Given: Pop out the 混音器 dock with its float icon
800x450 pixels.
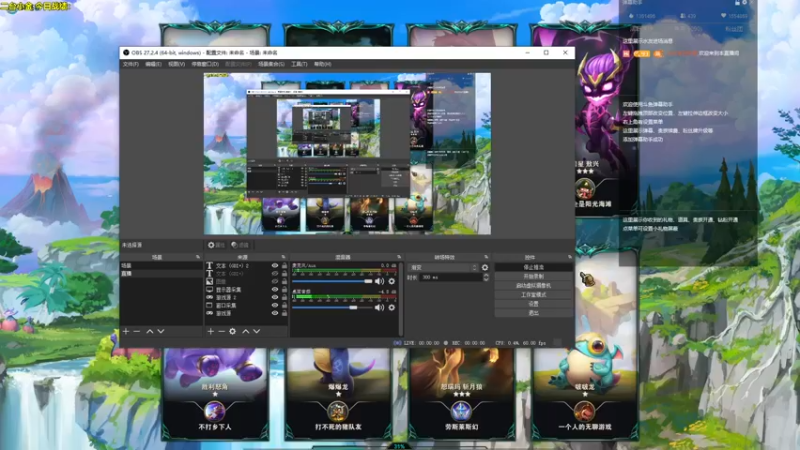Looking at the screenshot, I should [x=399, y=257].
